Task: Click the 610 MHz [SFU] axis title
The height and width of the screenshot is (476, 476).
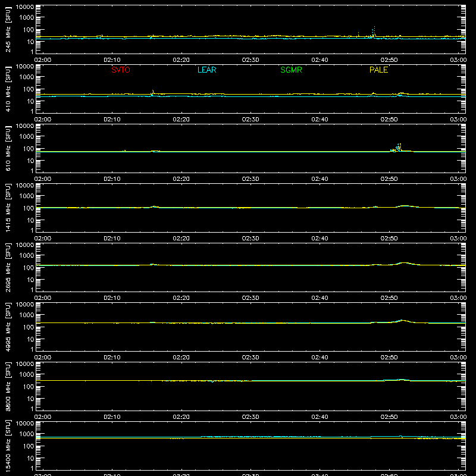Action: pos(8,149)
